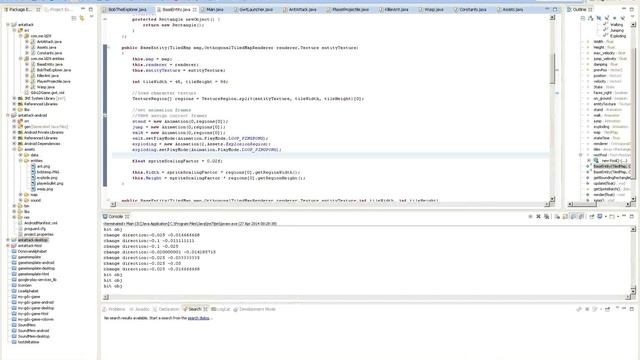This screenshot has height=360, width=640.
Task: Select explode.png in entities folder
Action: [x=47, y=178]
